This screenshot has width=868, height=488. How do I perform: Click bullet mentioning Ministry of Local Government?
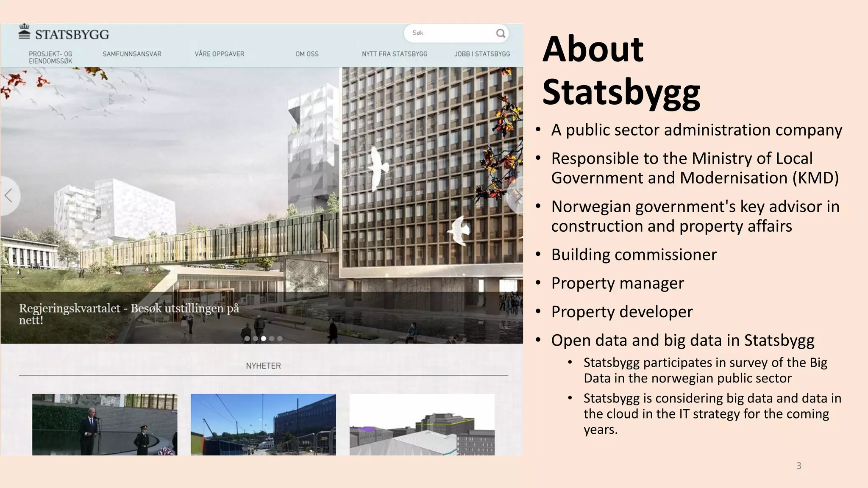point(695,168)
